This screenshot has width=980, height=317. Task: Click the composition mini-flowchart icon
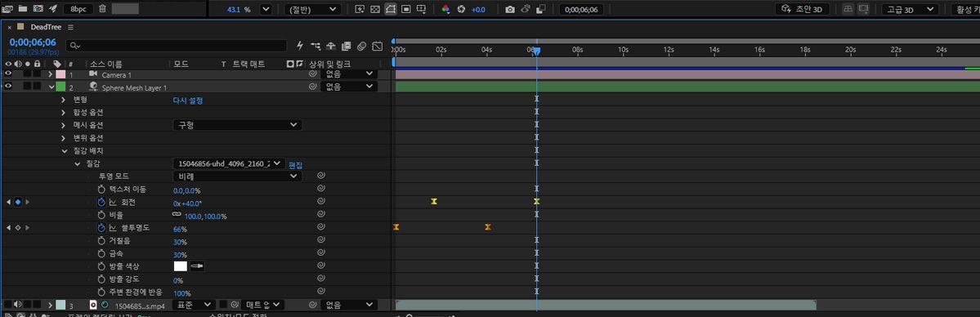click(315, 47)
